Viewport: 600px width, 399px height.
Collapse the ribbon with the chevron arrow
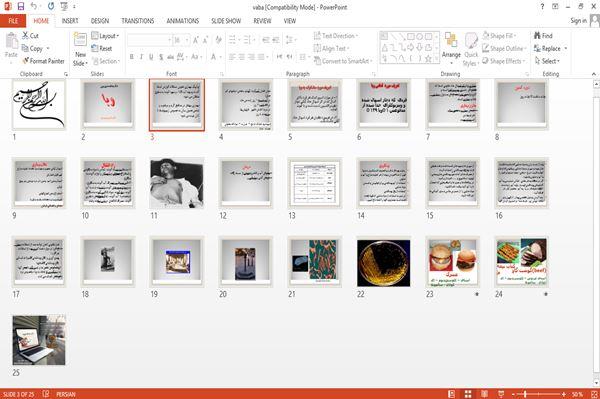[593, 74]
